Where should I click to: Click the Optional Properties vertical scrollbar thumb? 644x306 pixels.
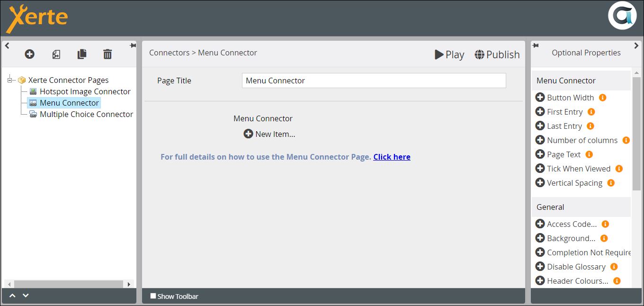click(x=636, y=134)
